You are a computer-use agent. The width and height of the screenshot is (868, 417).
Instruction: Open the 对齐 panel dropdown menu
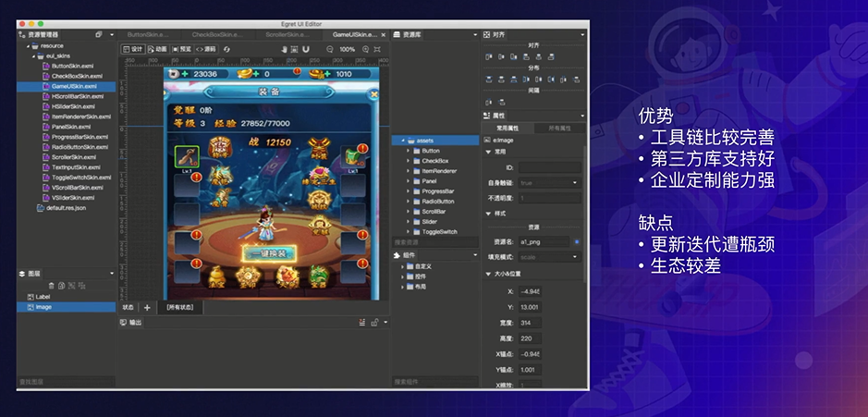[x=582, y=34]
